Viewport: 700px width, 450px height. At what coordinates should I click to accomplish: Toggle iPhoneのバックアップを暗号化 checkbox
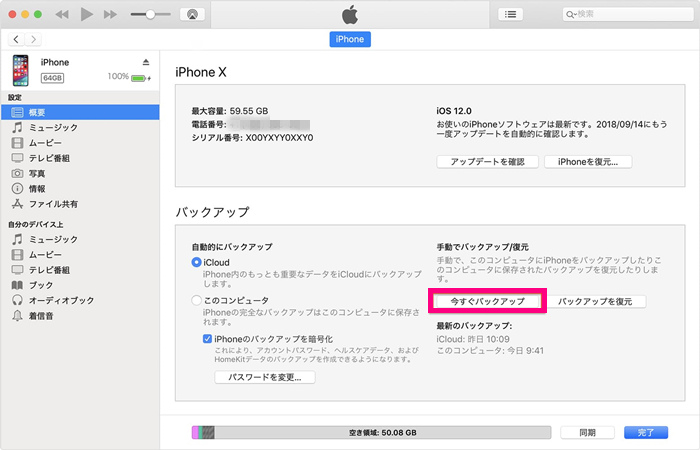pos(207,339)
